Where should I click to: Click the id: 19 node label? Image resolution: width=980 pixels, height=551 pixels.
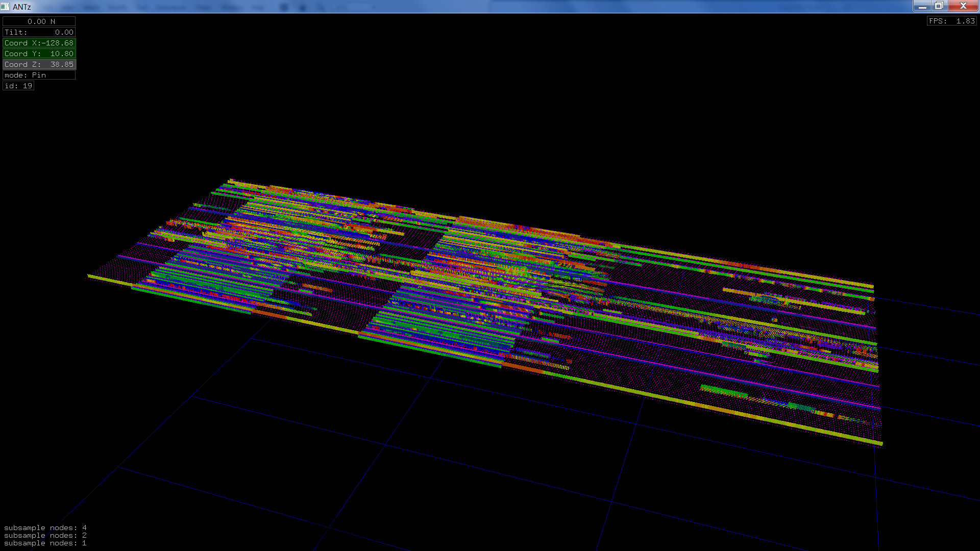click(18, 86)
